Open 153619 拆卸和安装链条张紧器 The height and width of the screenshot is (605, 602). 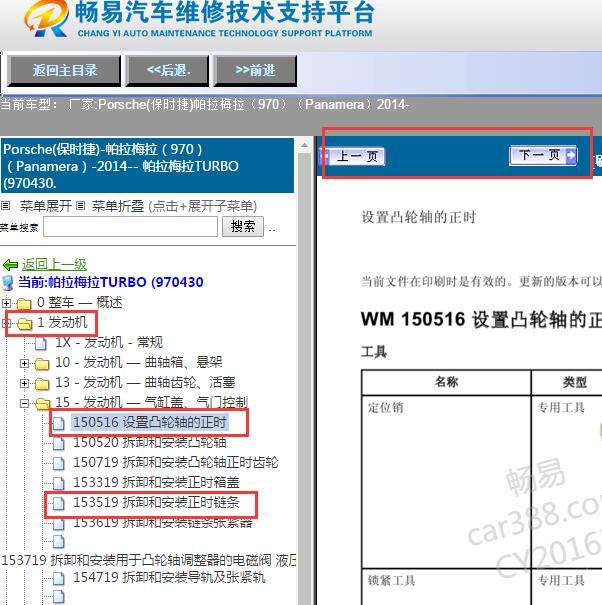click(x=163, y=522)
